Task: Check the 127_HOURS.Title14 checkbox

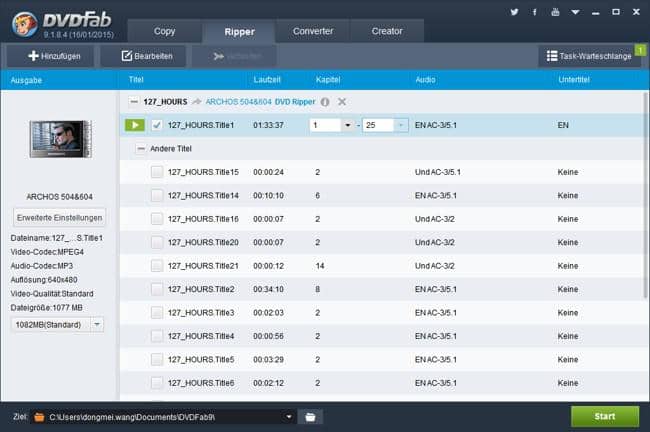Action: pyautogui.click(x=157, y=195)
